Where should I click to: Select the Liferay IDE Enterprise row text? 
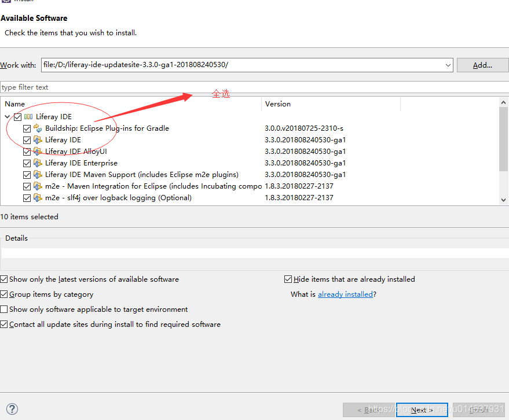81,163
